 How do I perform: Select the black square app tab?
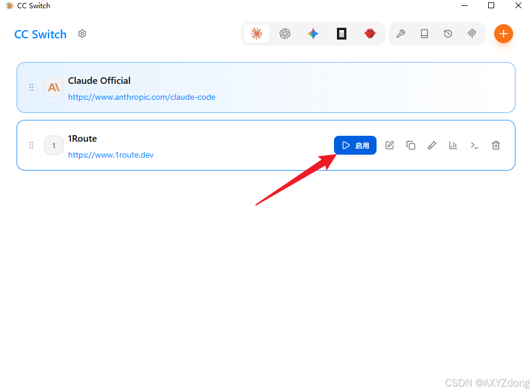341,34
